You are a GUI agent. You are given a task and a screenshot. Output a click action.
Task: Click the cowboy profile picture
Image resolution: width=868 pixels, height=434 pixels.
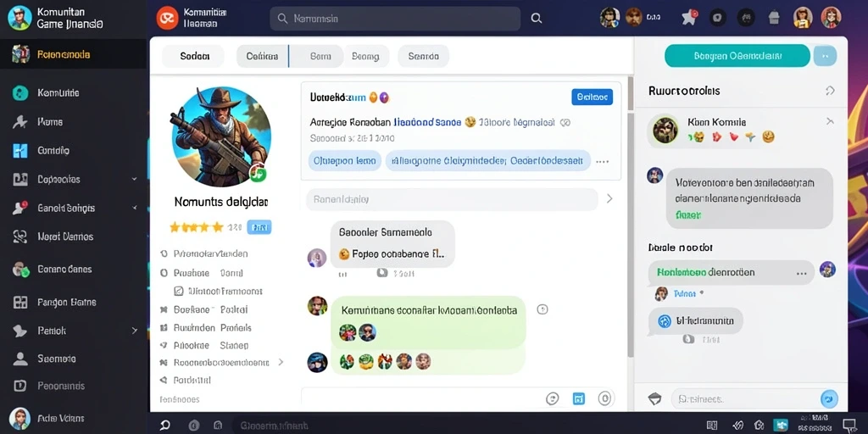coord(221,136)
